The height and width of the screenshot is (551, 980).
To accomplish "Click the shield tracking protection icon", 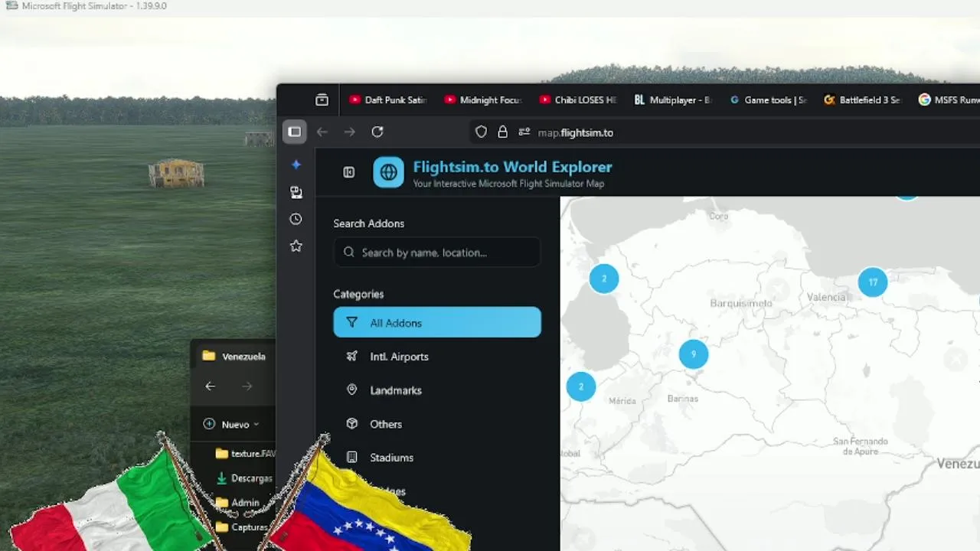I will pyautogui.click(x=481, y=132).
